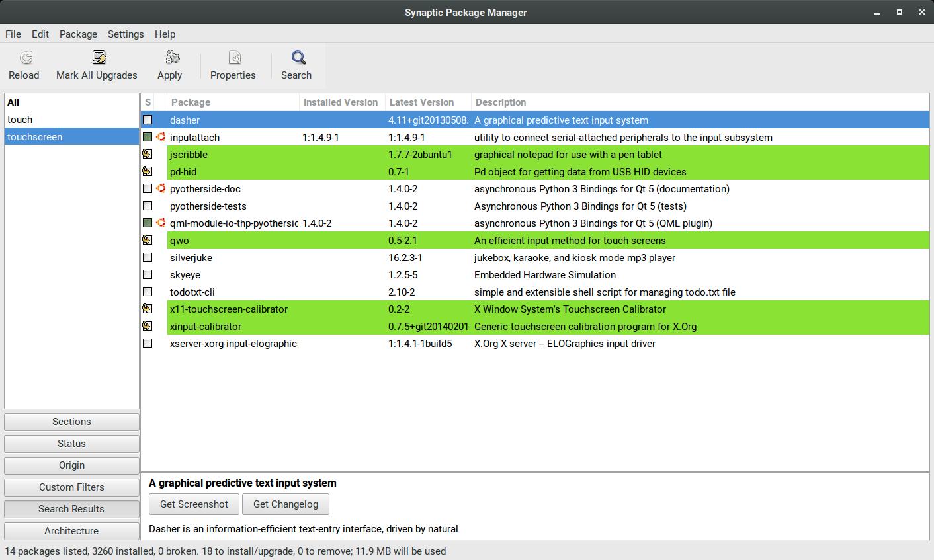Click the Architecture filter button

pyautogui.click(x=71, y=531)
